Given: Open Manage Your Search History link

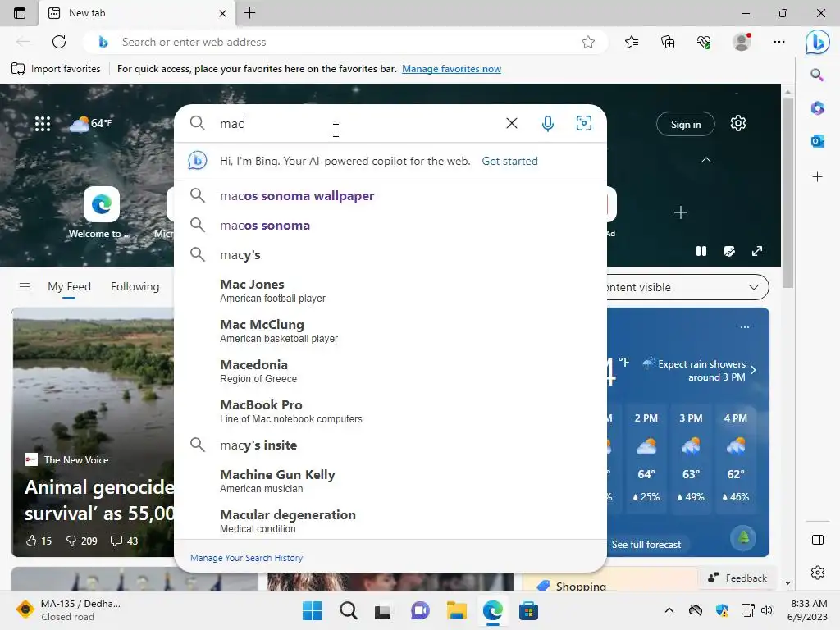Looking at the screenshot, I should pyautogui.click(x=246, y=558).
